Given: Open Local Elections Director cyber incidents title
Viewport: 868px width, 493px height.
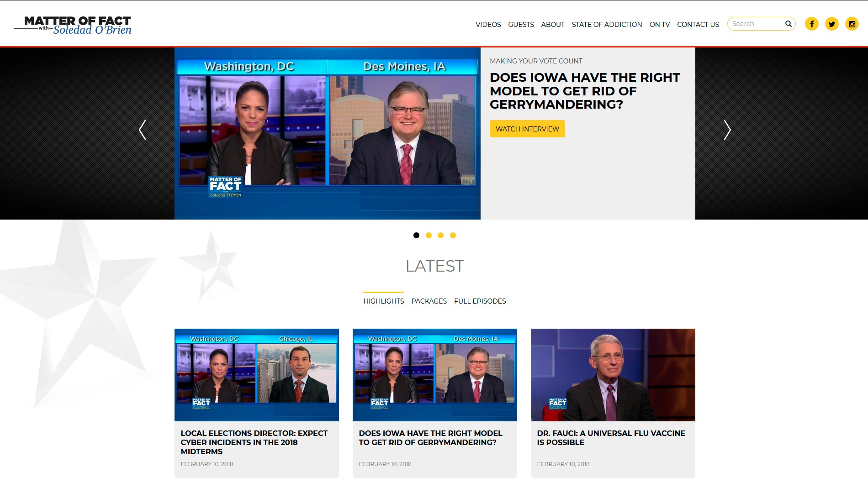Looking at the screenshot, I should (x=254, y=442).
